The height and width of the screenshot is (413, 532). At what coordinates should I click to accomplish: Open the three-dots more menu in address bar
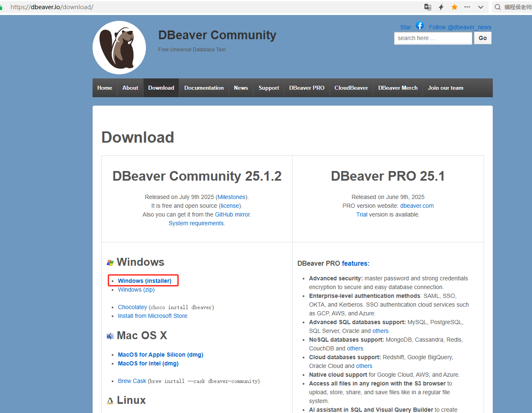(x=467, y=7)
